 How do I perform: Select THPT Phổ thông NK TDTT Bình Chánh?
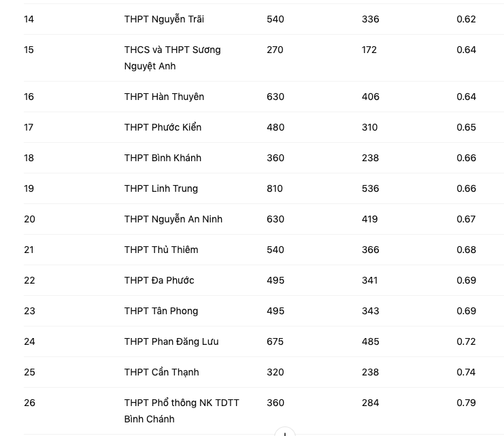182,411
